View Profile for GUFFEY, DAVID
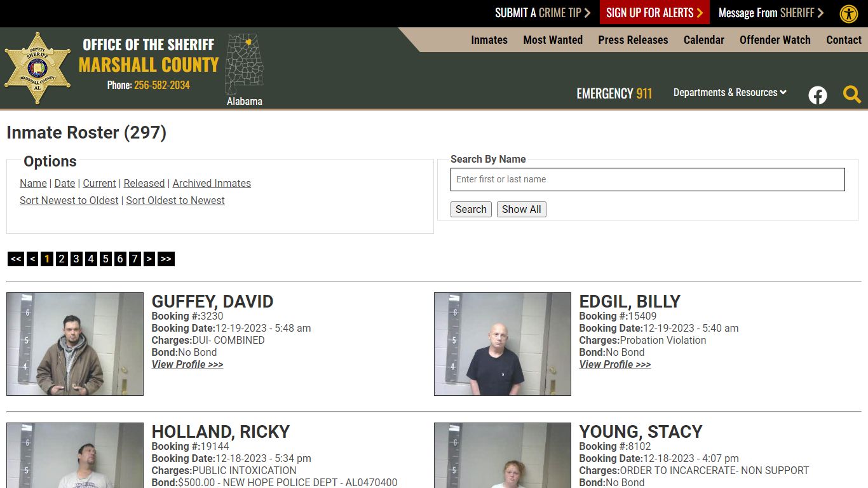The height and width of the screenshot is (488, 868). pos(187,364)
